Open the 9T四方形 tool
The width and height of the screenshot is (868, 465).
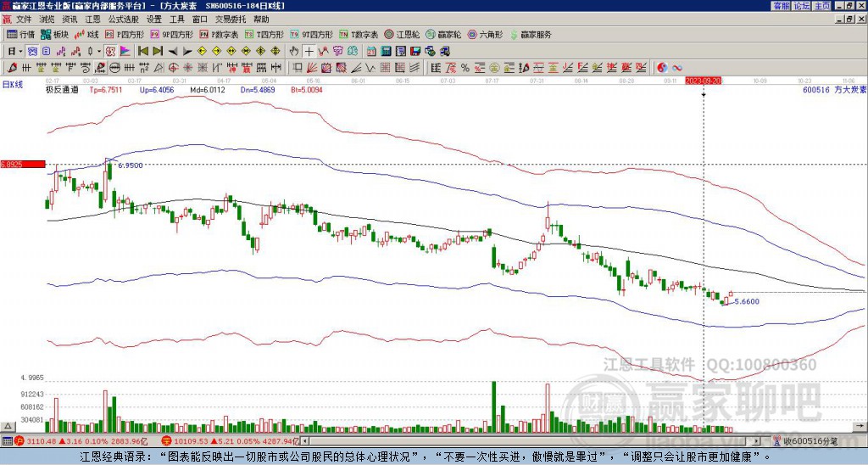coord(311,34)
